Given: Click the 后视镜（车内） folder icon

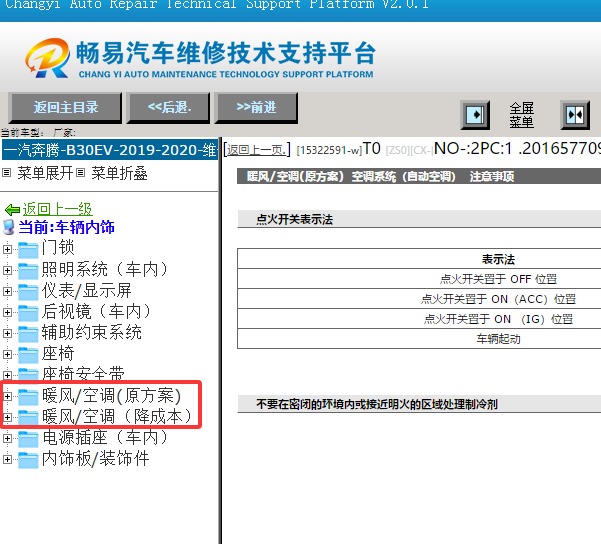Looking at the screenshot, I should pyautogui.click(x=28, y=313).
